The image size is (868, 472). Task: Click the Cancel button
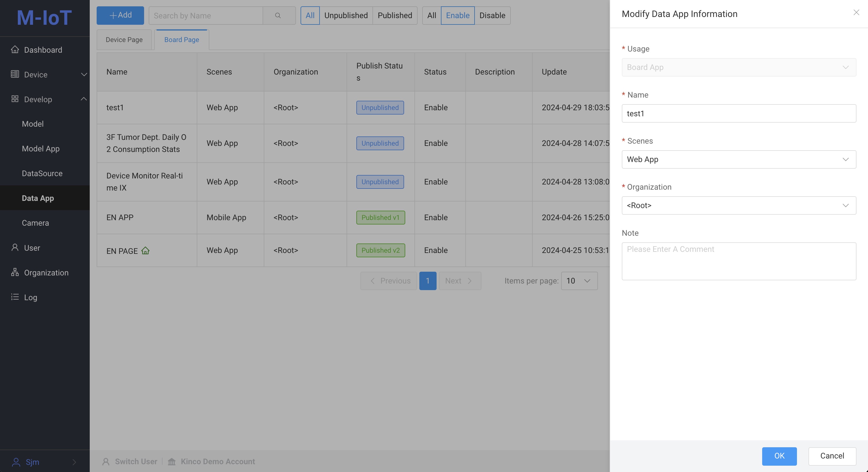pyautogui.click(x=832, y=456)
